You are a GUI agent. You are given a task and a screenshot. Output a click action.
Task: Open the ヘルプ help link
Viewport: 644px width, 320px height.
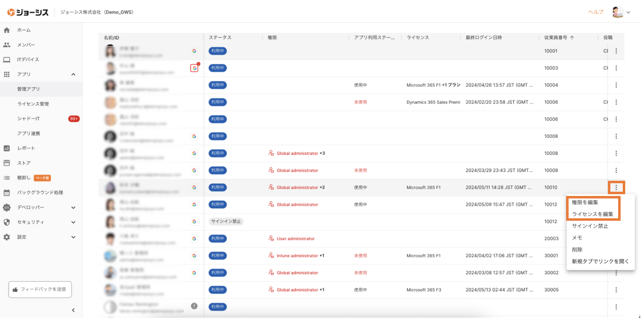click(x=595, y=12)
